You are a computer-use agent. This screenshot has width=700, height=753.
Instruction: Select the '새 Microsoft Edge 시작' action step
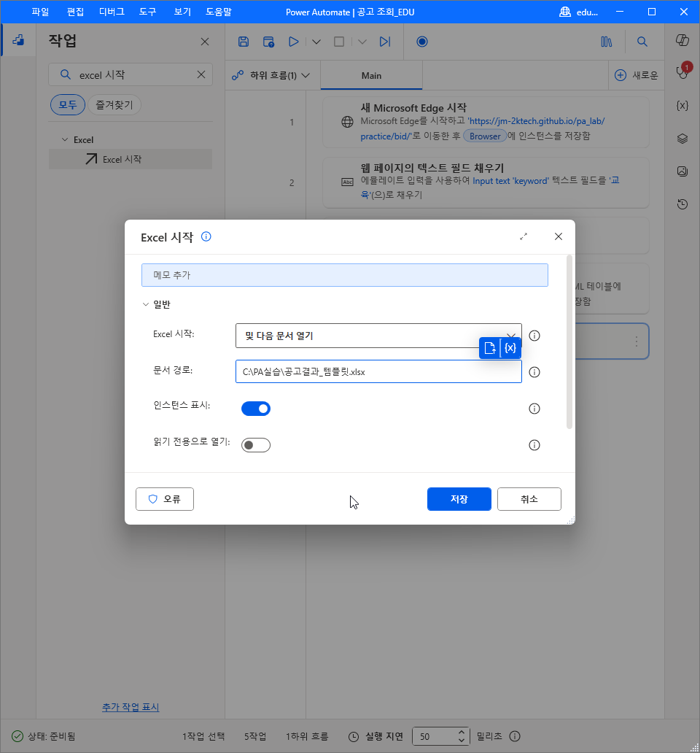486,122
